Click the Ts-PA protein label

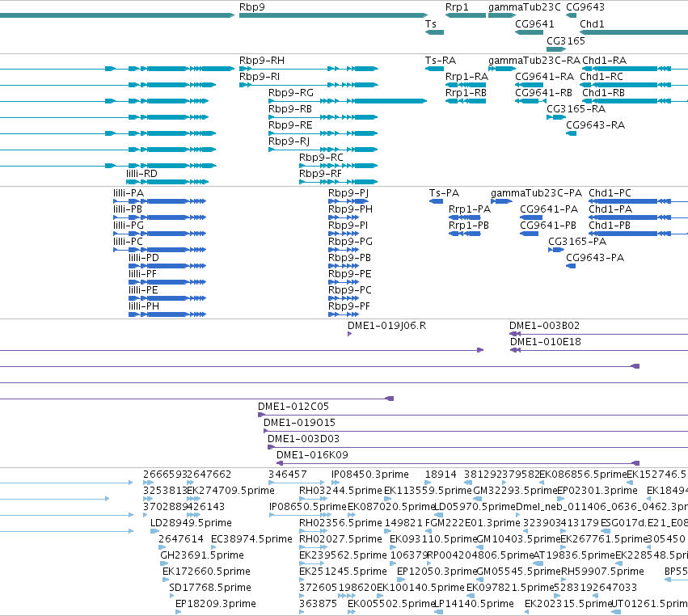coord(444,193)
